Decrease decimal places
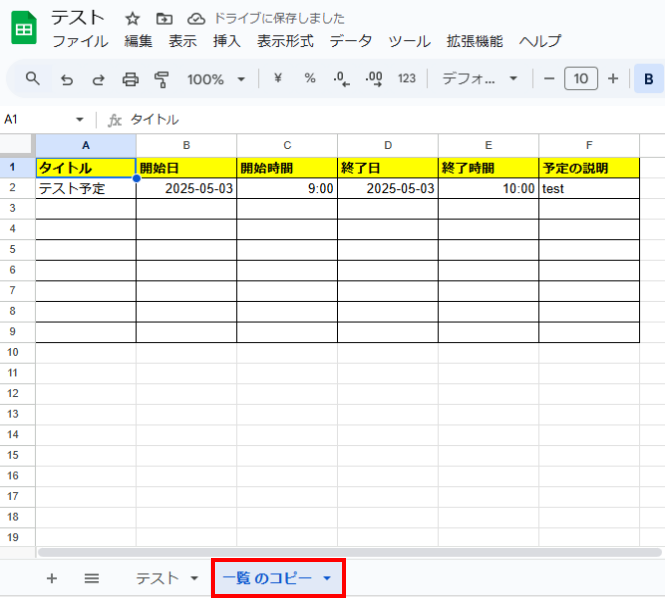665x598 pixels. [x=341, y=79]
